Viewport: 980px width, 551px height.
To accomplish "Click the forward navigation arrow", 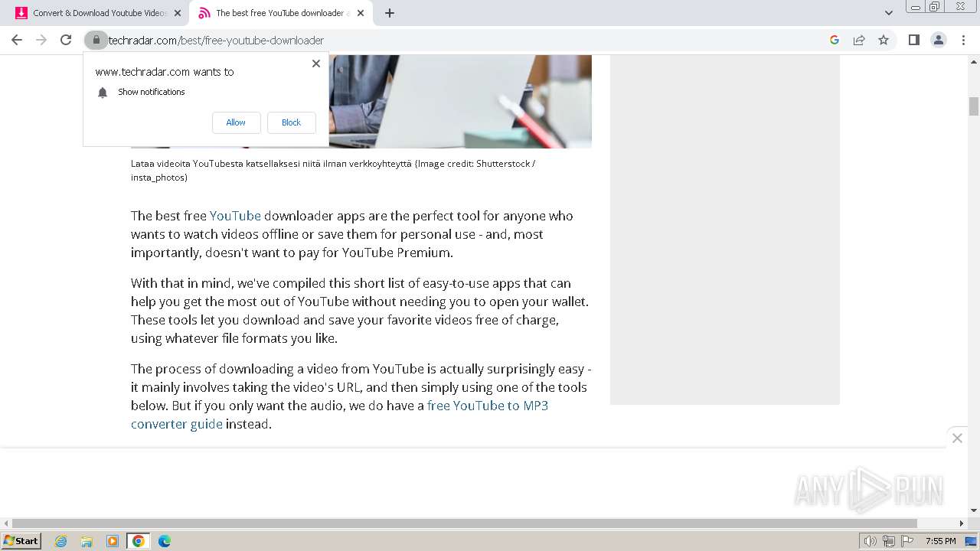I will point(41,40).
